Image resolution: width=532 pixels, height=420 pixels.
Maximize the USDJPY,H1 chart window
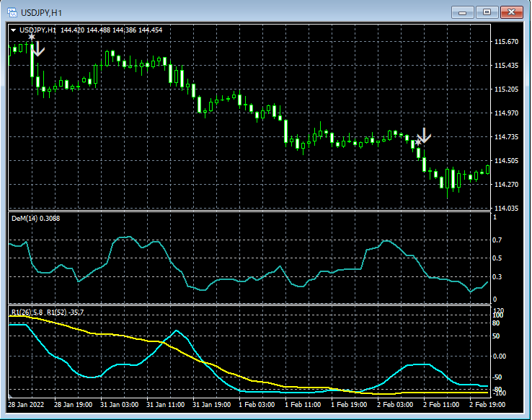(487, 12)
